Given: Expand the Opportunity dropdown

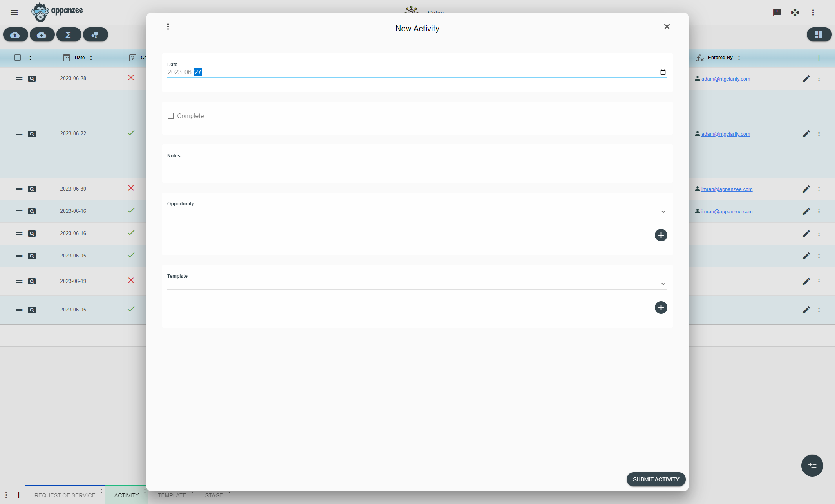Looking at the screenshot, I should pyautogui.click(x=663, y=212).
